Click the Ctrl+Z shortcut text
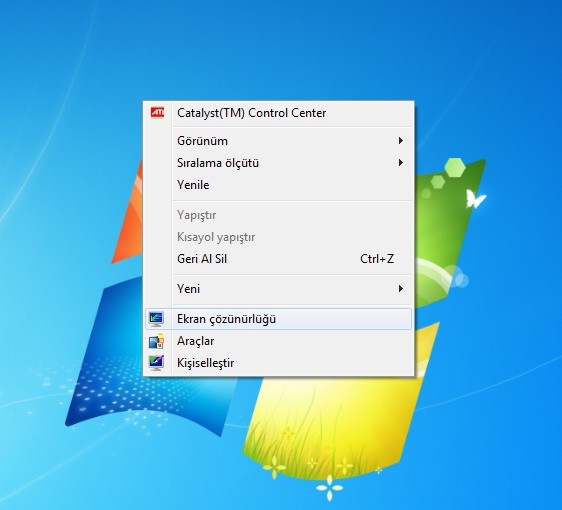Screen dimensions: 562x510 coord(377,259)
